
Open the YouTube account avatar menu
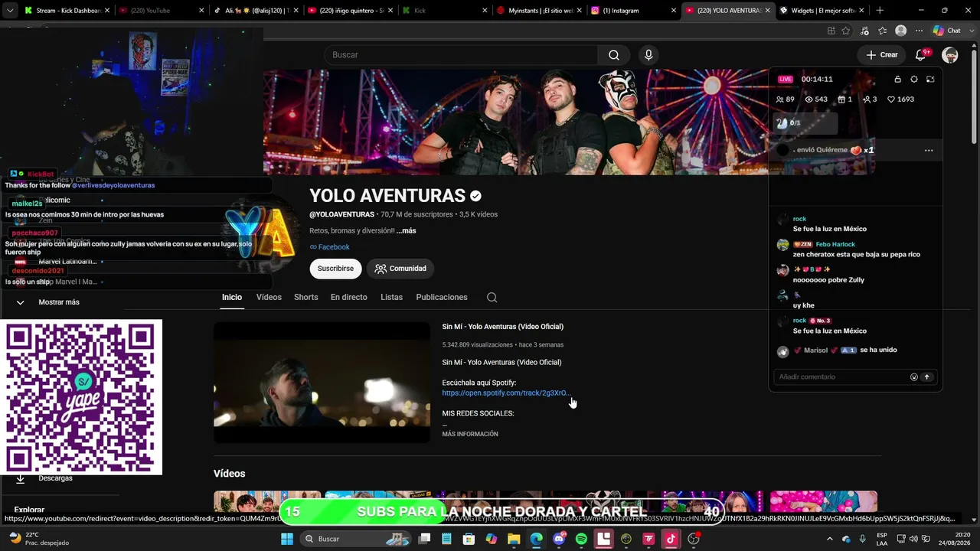tap(950, 55)
